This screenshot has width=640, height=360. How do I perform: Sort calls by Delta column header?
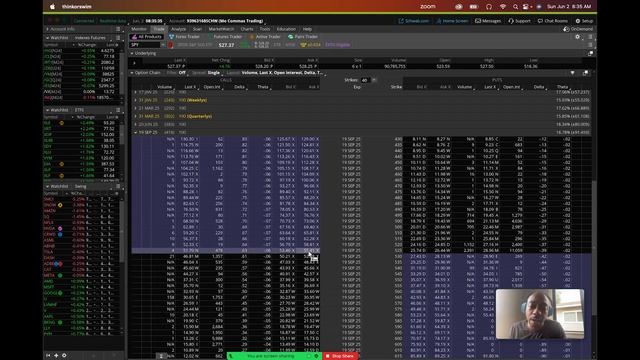(240, 87)
